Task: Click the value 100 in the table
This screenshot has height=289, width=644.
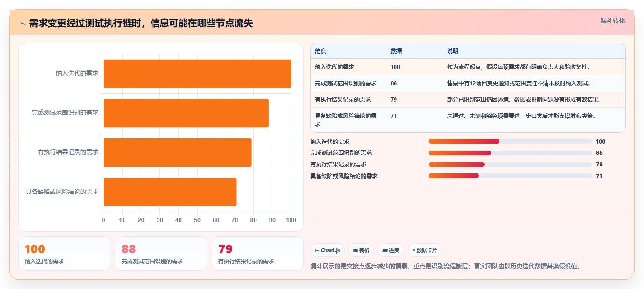Action: (395, 67)
